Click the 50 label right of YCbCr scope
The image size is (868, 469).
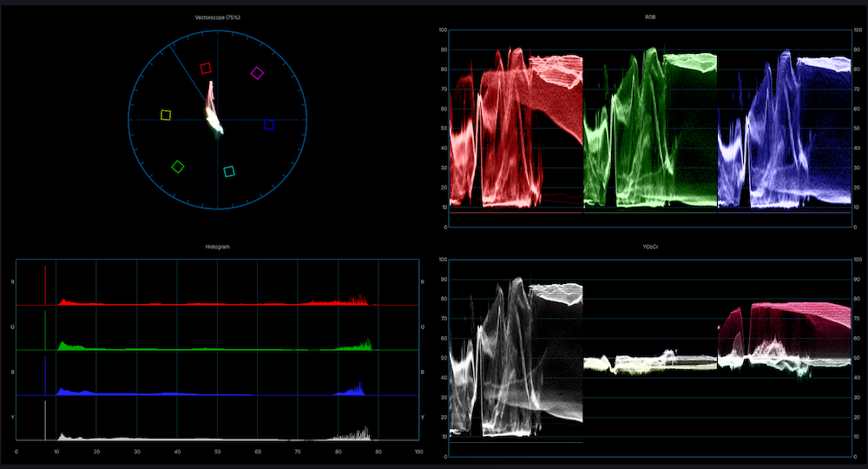pyautogui.click(x=857, y=358)
